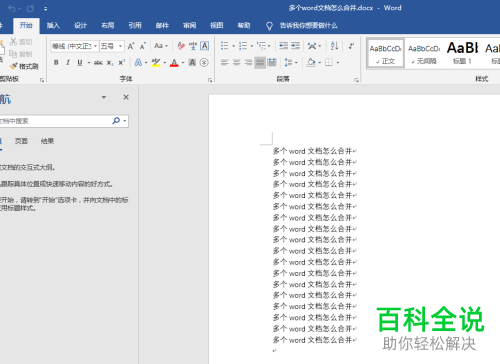Image resolution: width=500 pixels, height=364 pixels.
Task: Toggle strikethrough (abc) formatting
Action: pos(98,62)
